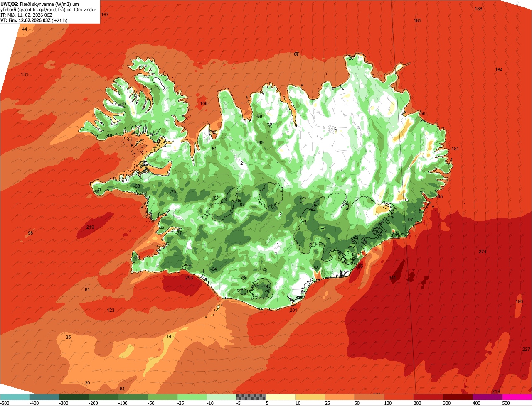This screenshot has height=406, width=532.
Task: Click the map value -87
Action: click(x=242, y=205)
